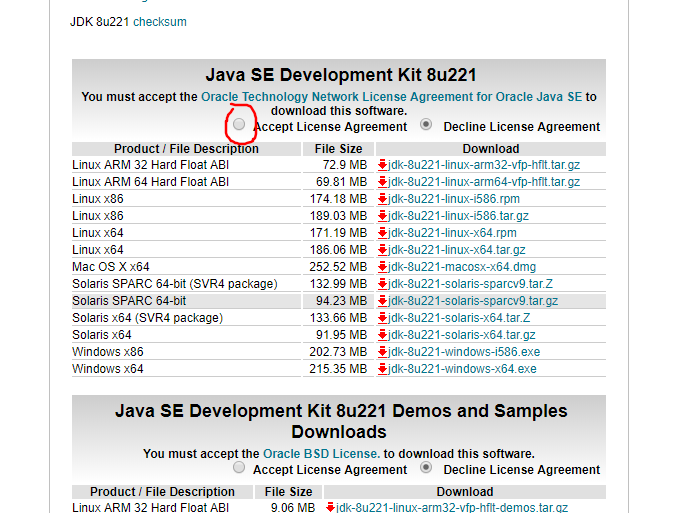Image resolution: width=683 pixels, height=513 pixels.
Task: Select Decline License Agreement for Demos and Samples
Action: click(426, 468)
